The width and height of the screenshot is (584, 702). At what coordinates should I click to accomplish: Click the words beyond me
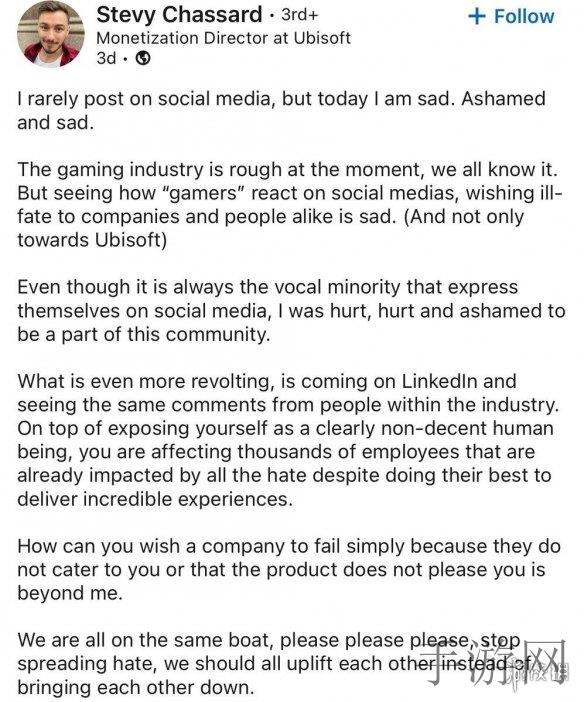click(70, 593)
